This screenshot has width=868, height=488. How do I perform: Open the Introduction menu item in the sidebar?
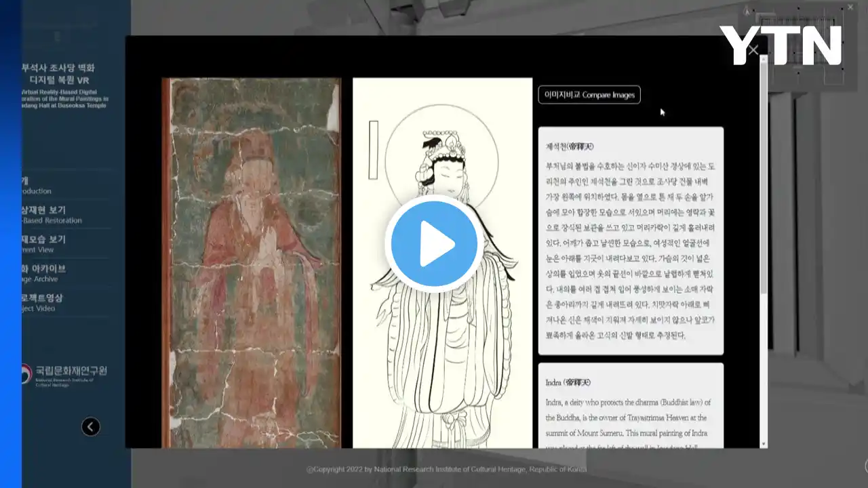pos(65,186)
